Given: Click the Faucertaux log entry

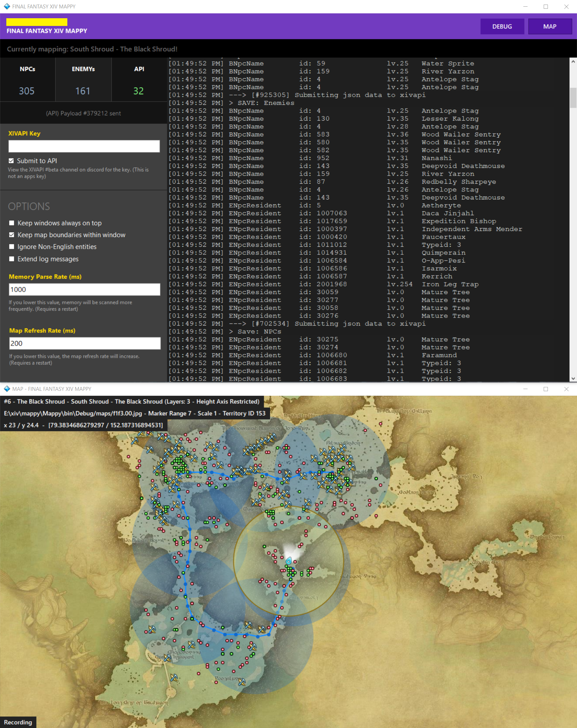Looking at the screenshot, I should click(317, 237).
